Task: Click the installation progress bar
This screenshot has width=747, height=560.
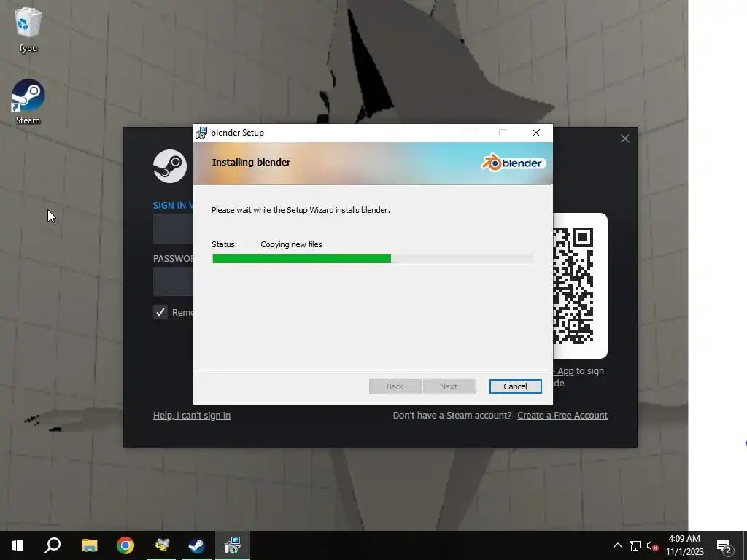Action: point(373,259)
